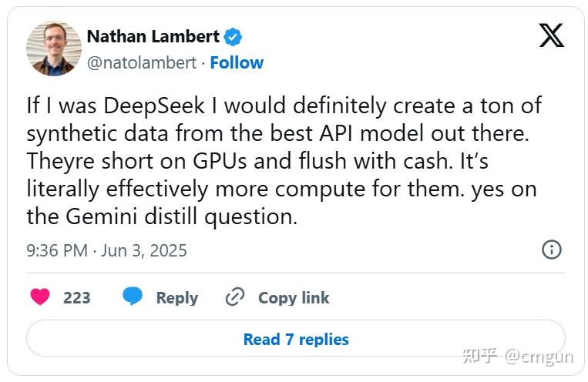Image resolution: width=588 pixels, height=382 pixels.
Task: Open Nathan Lambert's profile photo
Action: tap(54, 49)
